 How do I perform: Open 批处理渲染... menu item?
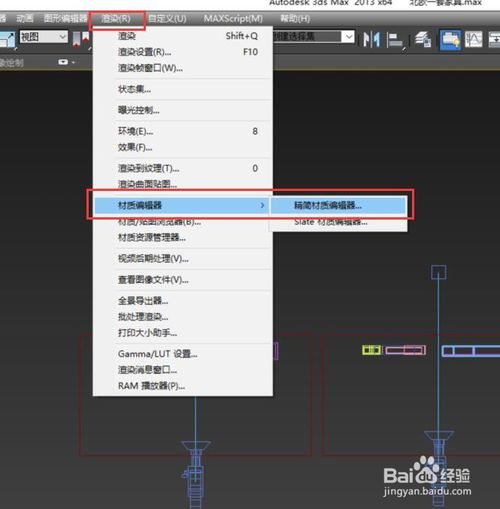[183, 317]
